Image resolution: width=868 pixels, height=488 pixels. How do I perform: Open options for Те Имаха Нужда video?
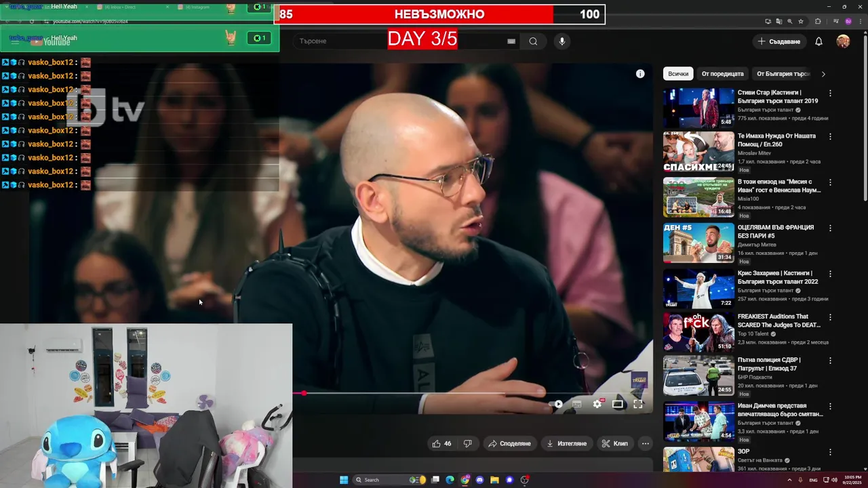[x=830, y=137]
